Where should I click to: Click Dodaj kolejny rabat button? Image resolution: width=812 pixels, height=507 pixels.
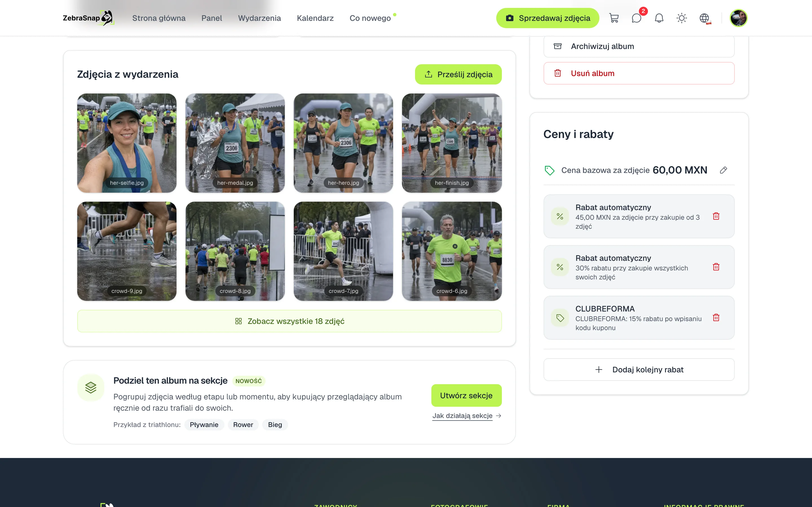pyautogui.click(x=639, y=370)
